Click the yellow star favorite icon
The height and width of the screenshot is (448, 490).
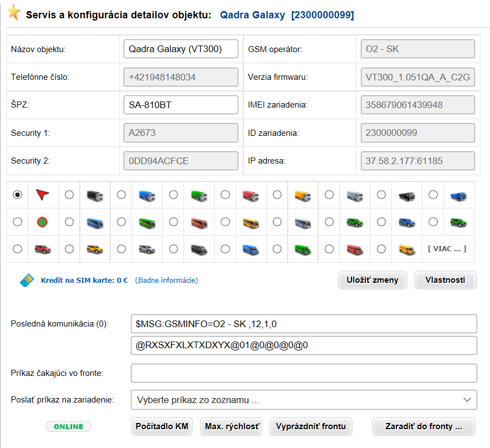tap(14, 13)
